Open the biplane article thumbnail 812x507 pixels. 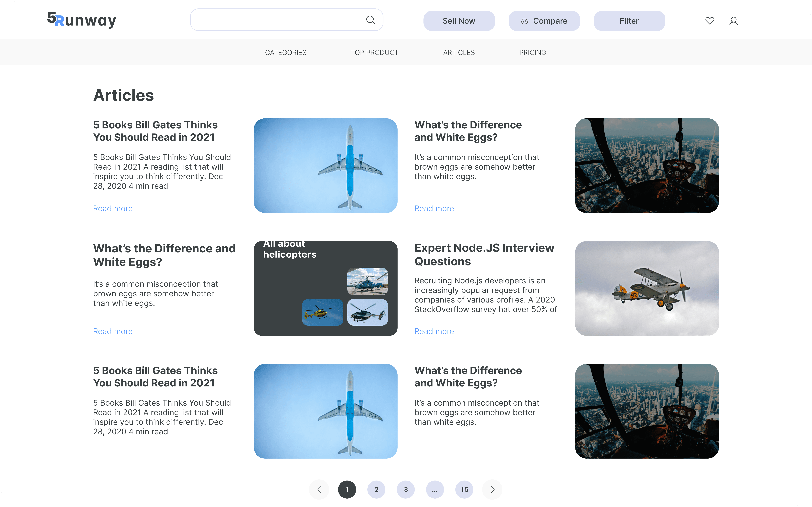pos(647,288)
